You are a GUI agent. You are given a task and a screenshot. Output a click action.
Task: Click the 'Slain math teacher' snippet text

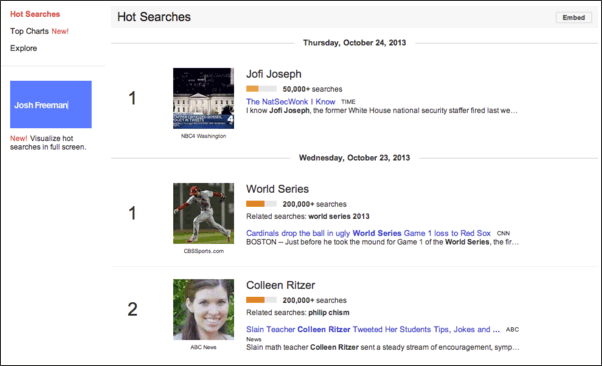[383, 347]
